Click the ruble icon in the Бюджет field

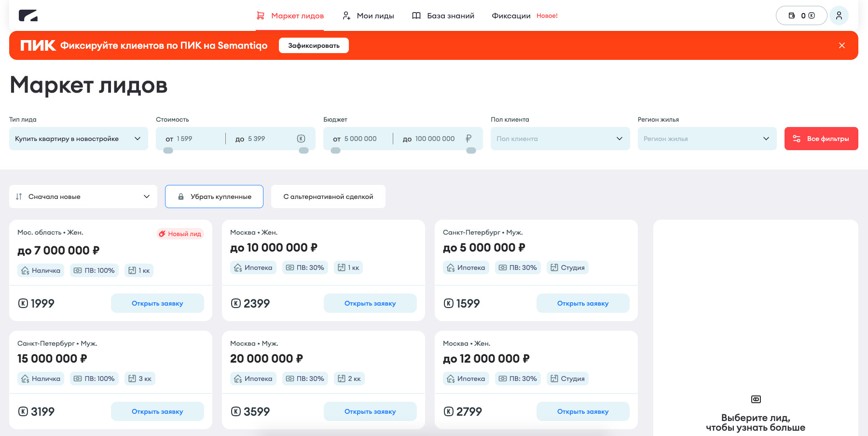[468, 139]
